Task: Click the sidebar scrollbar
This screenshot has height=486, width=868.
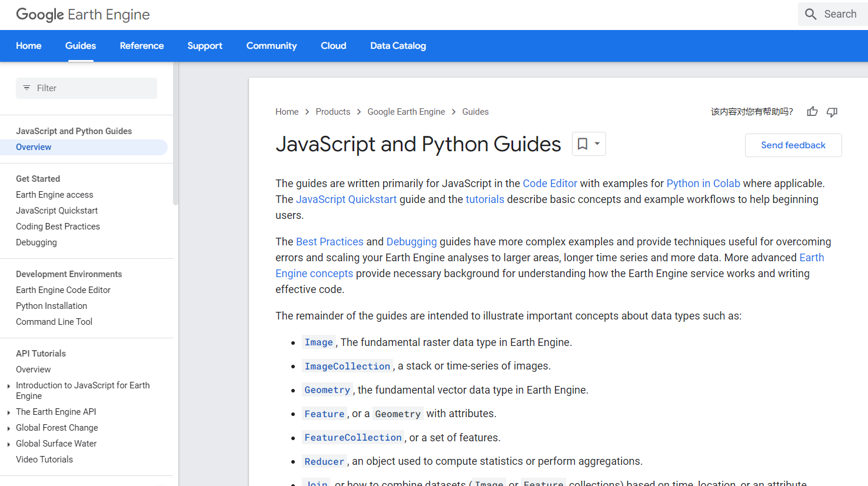Action: point(175,134)
